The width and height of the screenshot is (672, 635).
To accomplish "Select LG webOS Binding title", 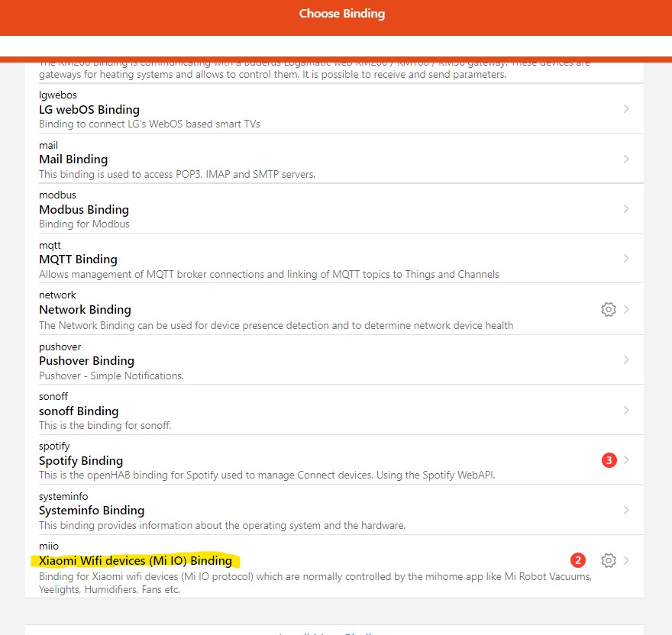I will coord(89,110).
